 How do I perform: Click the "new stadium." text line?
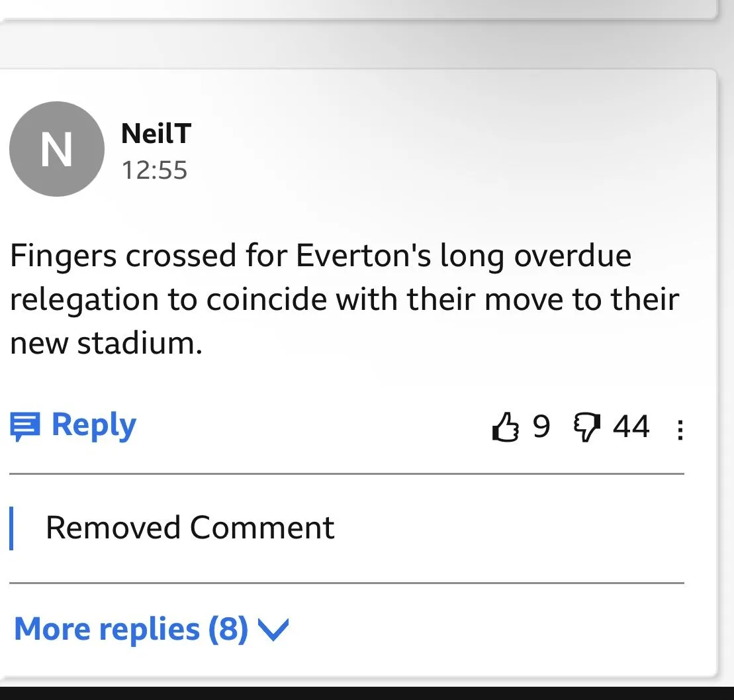(x=106, y=343)
